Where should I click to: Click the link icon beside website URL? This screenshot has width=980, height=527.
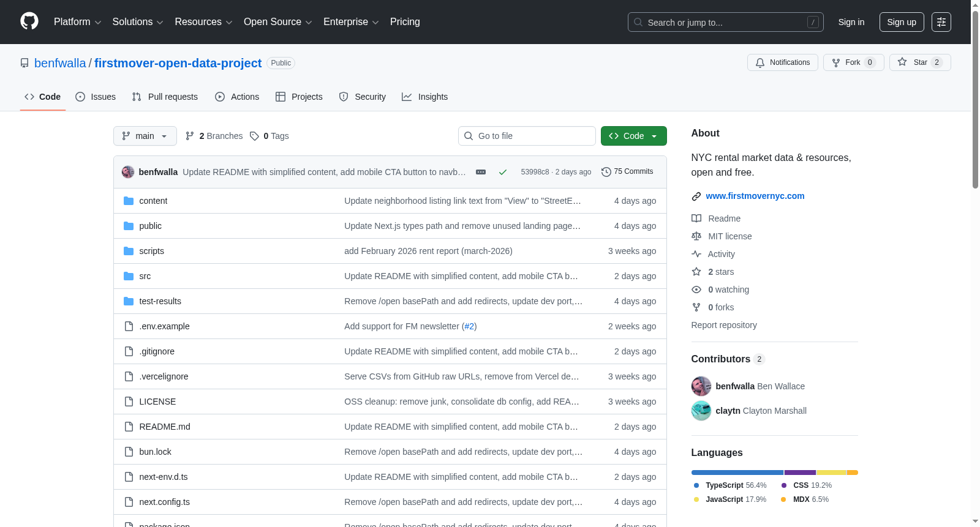(696, 196)
